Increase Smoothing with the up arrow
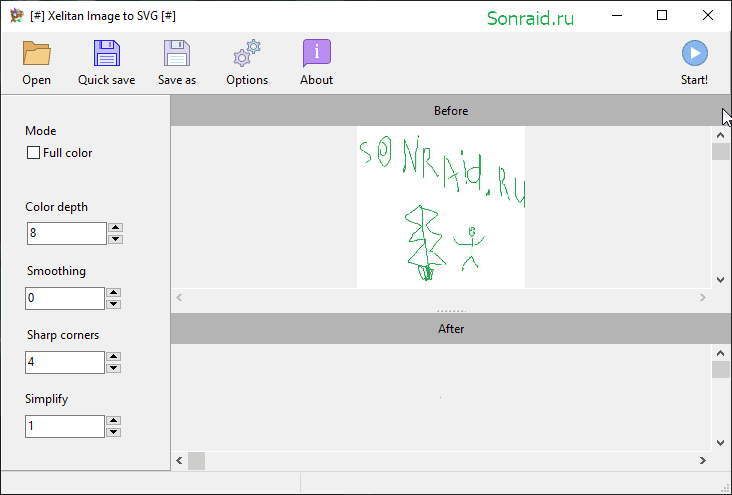 (113, 292)
